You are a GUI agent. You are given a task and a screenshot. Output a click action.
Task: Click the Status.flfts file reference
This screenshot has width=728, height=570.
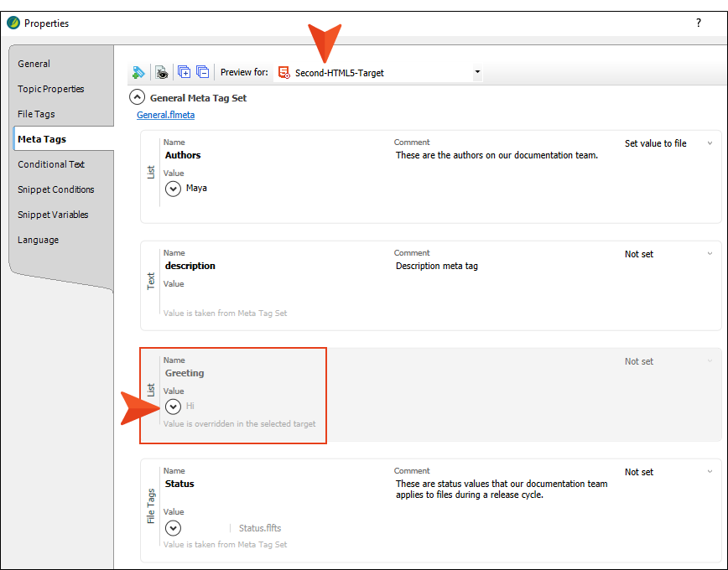pyautogui.click(x=259, y=528)
